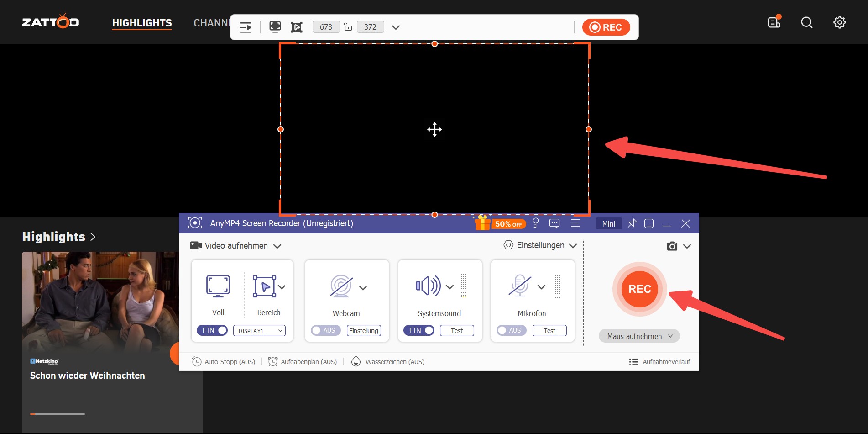Edit the capture height field 372
Viewport: 868px width, 434px height.
click(370, 27)
